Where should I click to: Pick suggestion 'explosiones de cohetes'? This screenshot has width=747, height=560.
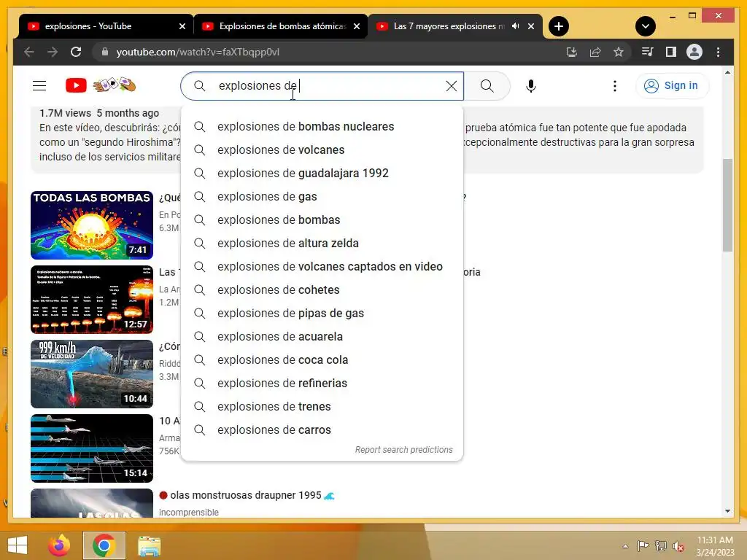click(322, 290)
